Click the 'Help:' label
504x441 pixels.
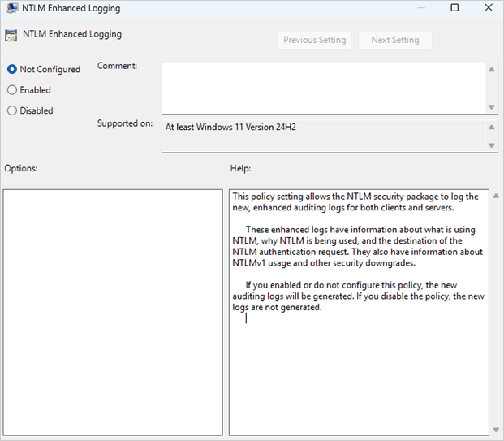(x=240, y=169)
